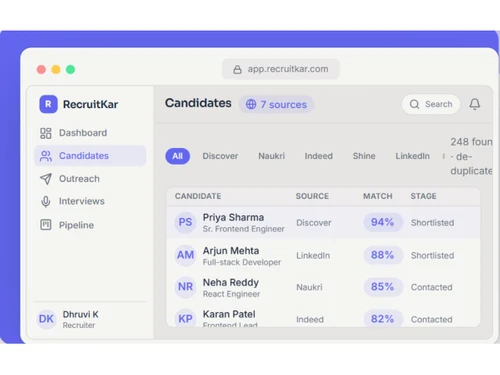Open Interviews section
Screen dimensions: 500x375
[x=90, y=201]
